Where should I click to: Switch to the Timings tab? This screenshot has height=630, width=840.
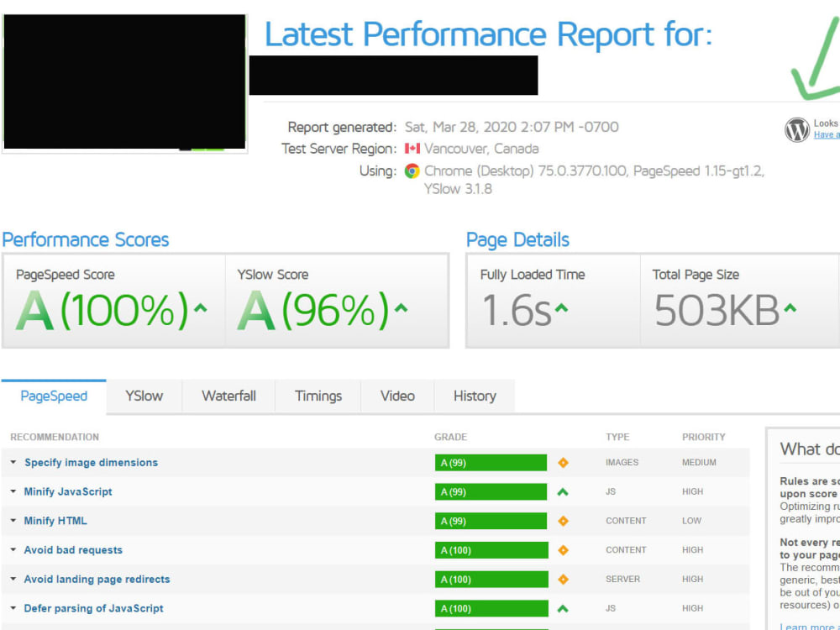318,396
